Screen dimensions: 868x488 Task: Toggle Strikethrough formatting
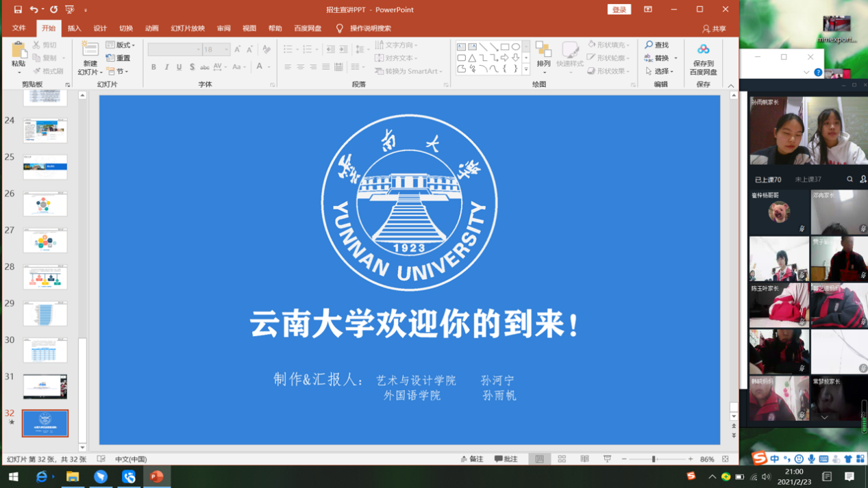point(205,67)
